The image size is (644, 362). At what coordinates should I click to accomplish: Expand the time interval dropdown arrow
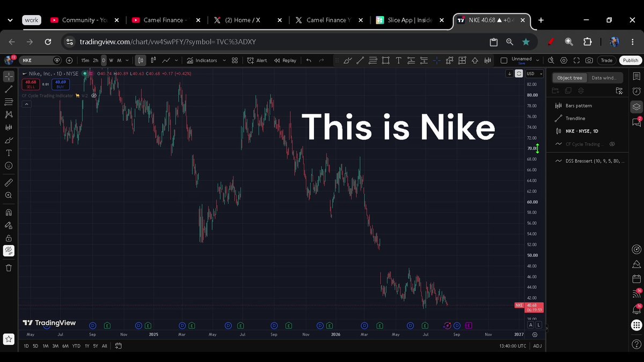127,61
